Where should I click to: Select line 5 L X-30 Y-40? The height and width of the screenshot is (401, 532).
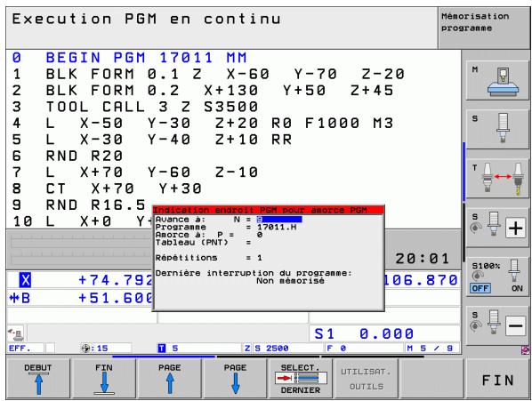point(151,140)
